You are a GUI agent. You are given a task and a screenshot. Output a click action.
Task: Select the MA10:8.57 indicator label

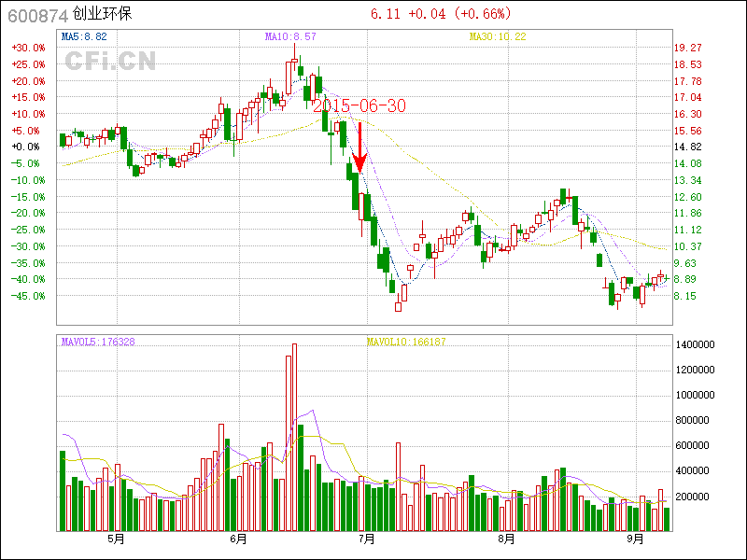290,36
